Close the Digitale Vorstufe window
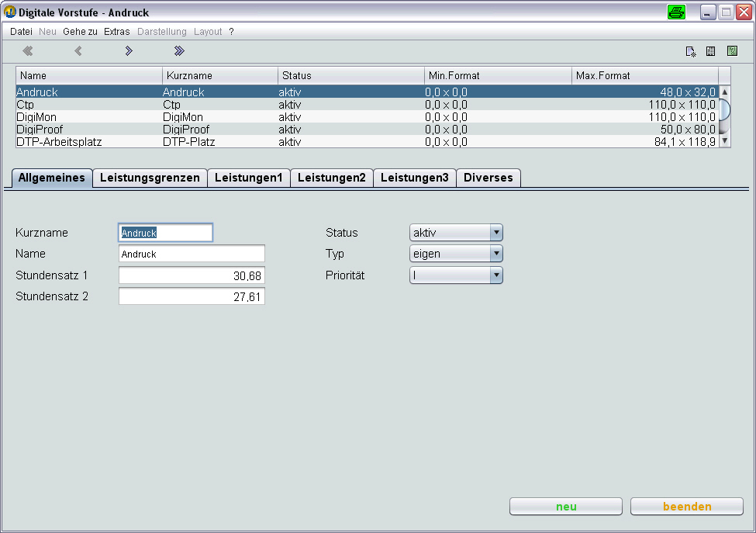This screenshot has width=756, height=533. pyautogui.click(x=744, y=12)
